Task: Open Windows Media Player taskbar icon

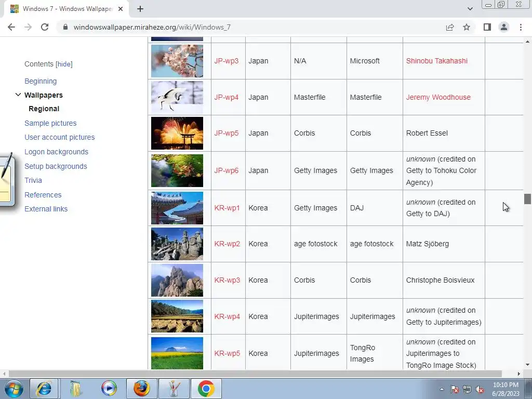Action: pos(109,389)
